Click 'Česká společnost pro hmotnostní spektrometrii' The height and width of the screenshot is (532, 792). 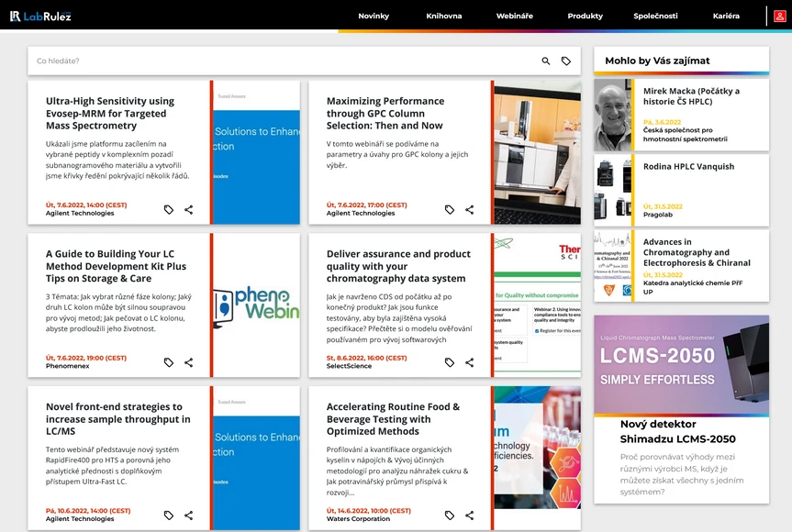[x=685, y=134]
